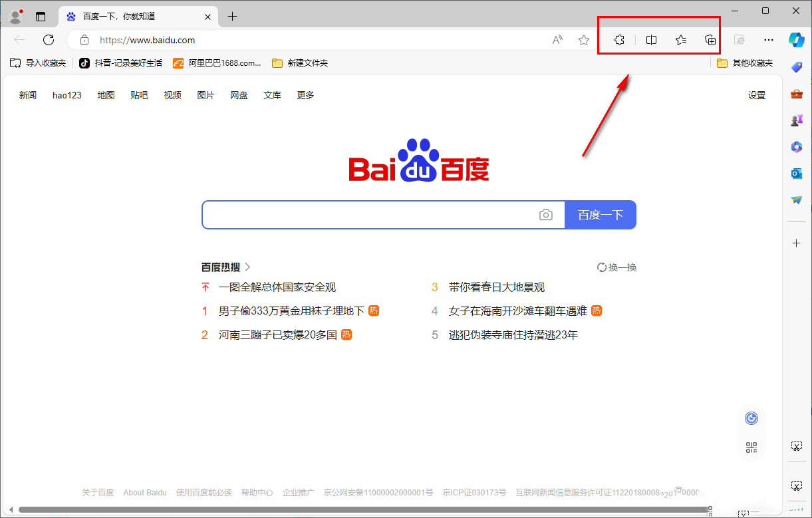Open the split screen view
Screen dimensions: 812x518
click(652, 40)
